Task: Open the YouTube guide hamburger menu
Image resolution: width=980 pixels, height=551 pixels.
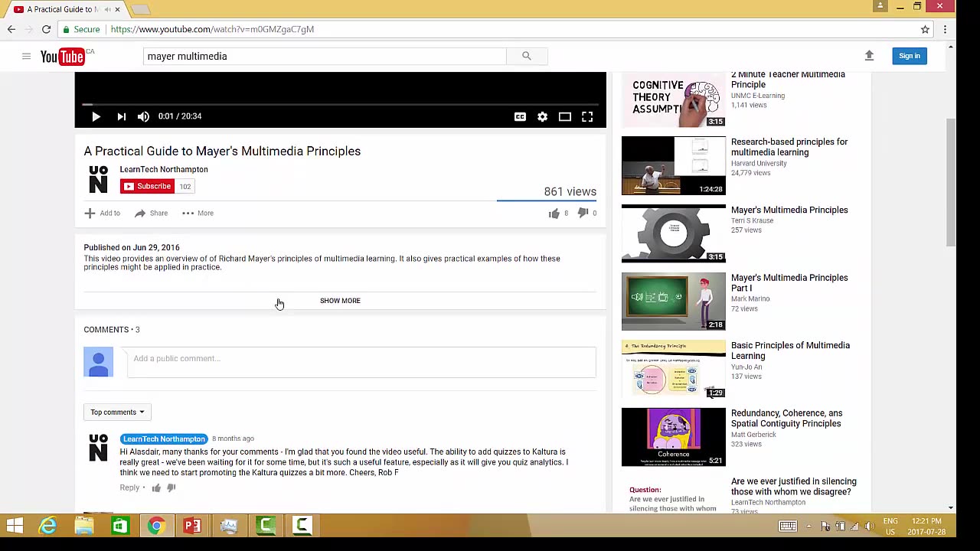Action: (26, 56)
